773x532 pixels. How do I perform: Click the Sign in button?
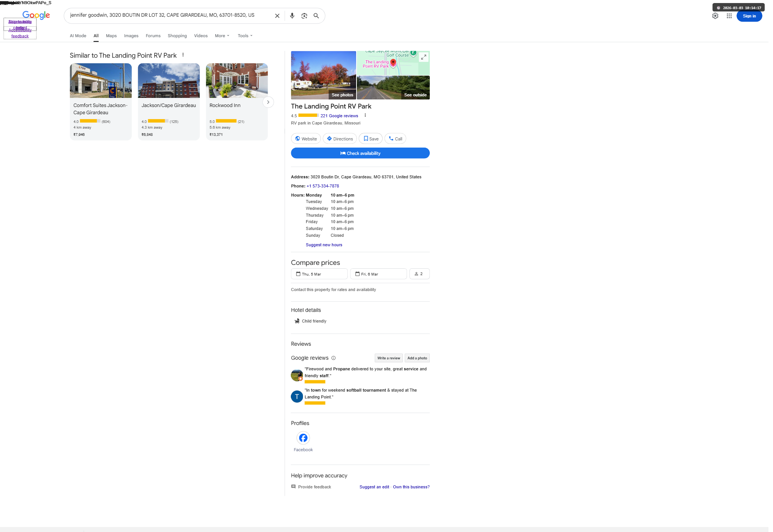(749, 16)
